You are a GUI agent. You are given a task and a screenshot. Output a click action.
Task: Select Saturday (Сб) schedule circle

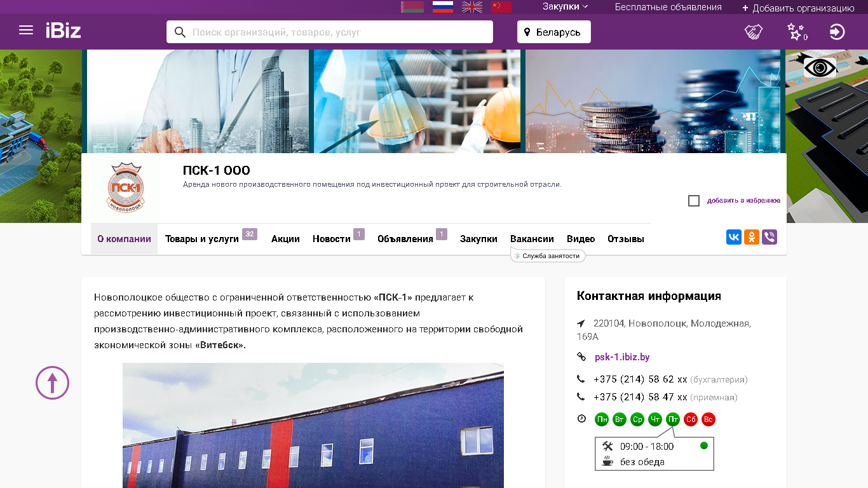pos(691,419)
